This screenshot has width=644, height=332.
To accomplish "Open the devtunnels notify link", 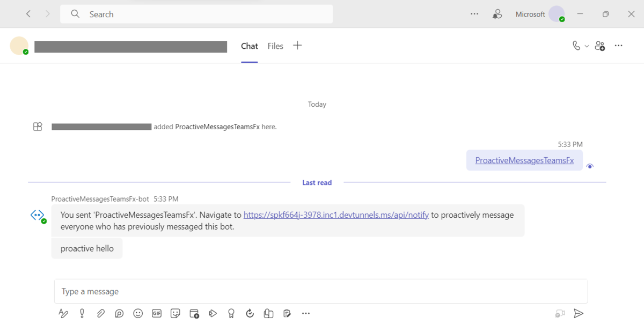I will coord(336,215).
